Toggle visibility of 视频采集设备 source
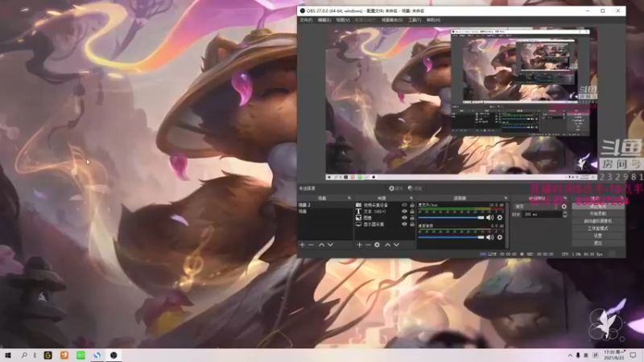This screenshot has width=644, height=362. click(404, 205)
